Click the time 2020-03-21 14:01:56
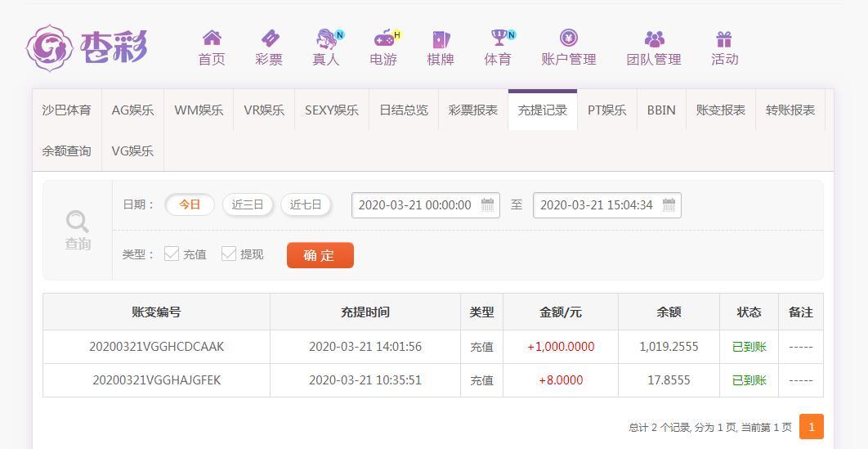 (365, 347)
